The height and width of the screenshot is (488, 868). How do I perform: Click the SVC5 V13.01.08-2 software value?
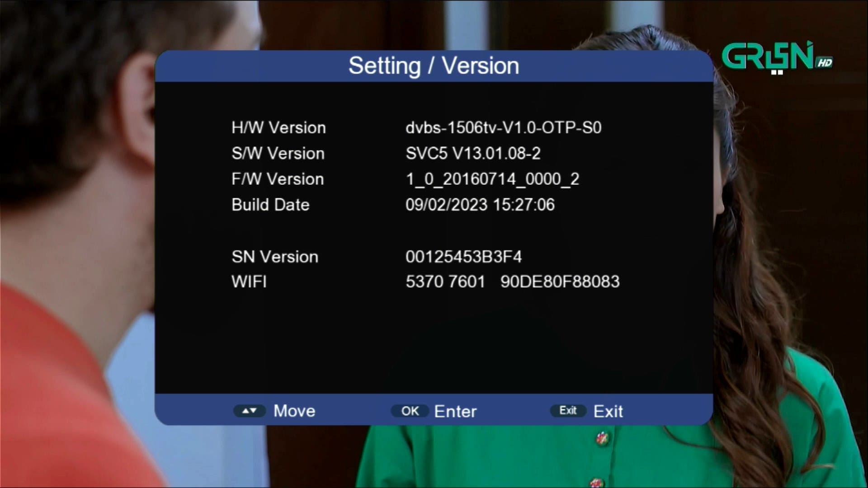(x=473, y=154)
